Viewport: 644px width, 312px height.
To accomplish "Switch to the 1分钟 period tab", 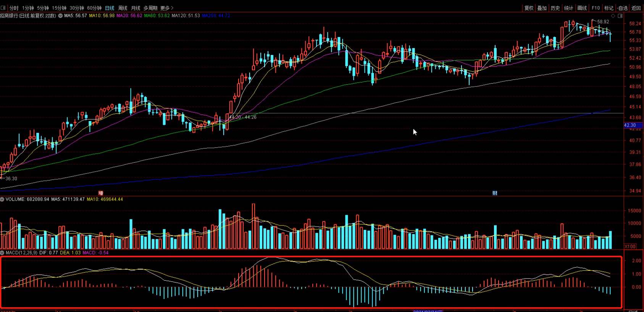I will click(28, 8).
